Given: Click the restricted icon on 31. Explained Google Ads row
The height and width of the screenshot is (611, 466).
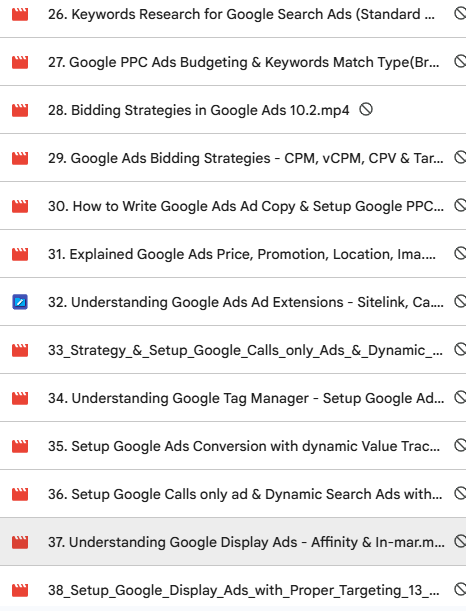Looking at the screenshot, I should (460, 253).
